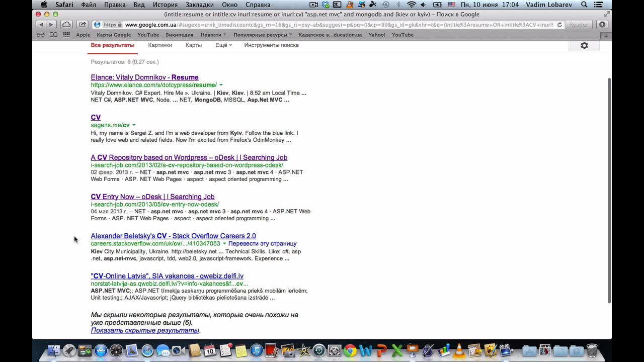The width and height of the screenshot is (644, 362).
Task: Expand Популярные ресурсы bookmarks folder
Action: pyautogui.click(x=263, y=35)
